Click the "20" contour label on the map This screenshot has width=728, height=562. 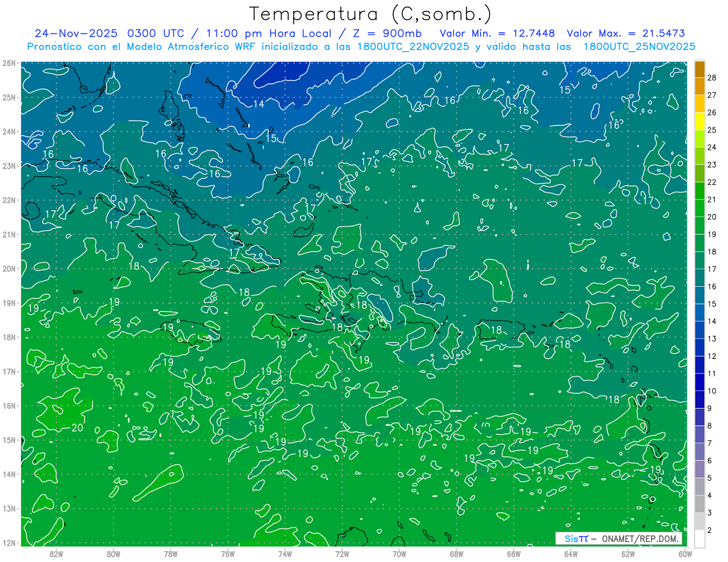tap(77, 427)
